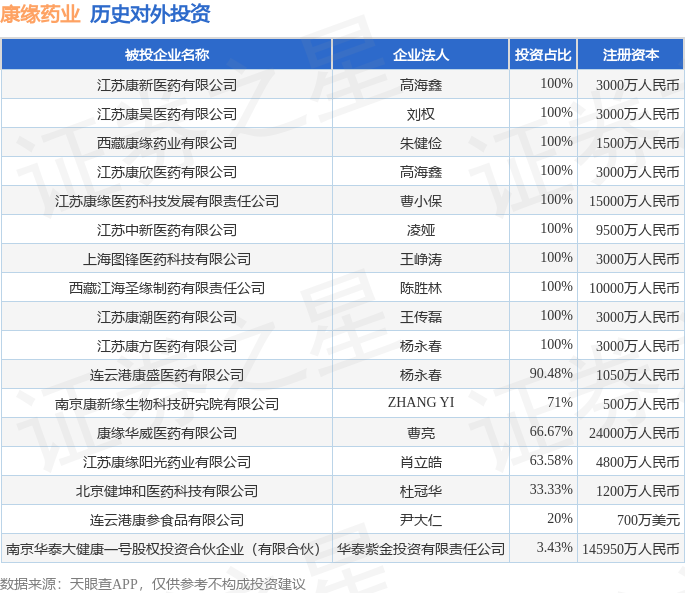Click company 康缘华威医药有限公司
The width and height of the screenshot is (685, 593).
pyautogui.click(x=167, y=433)
